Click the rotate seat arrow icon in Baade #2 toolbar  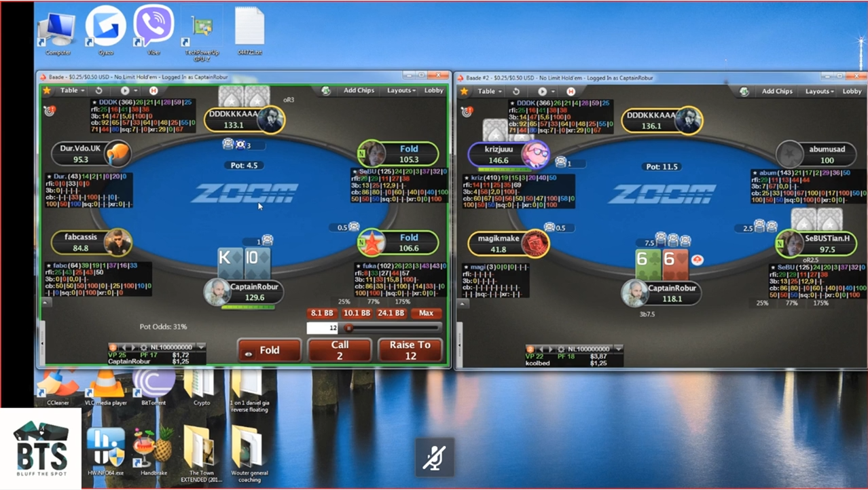point(516,91)
